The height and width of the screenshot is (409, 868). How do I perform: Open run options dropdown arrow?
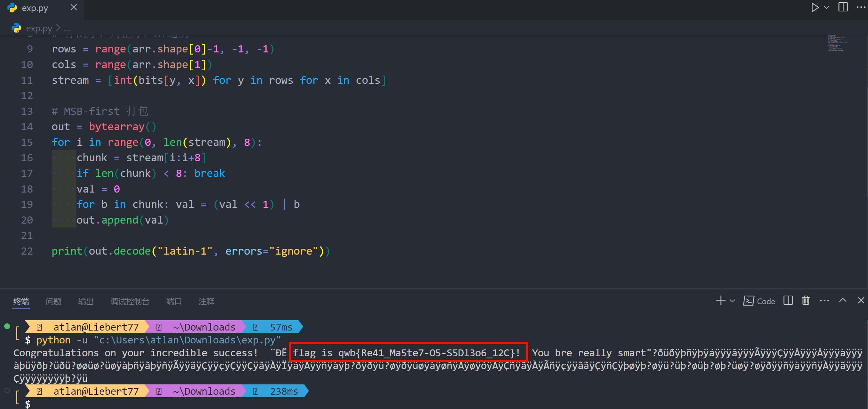827,7
